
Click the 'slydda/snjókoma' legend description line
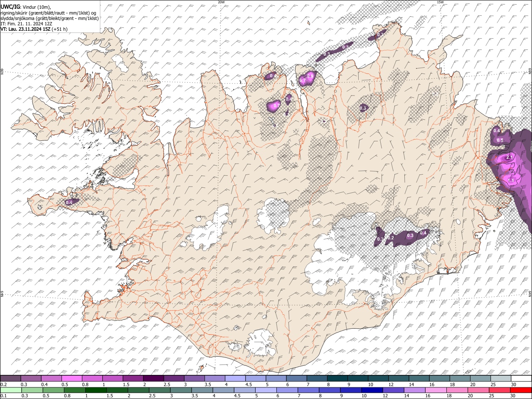tap(49, 18)
